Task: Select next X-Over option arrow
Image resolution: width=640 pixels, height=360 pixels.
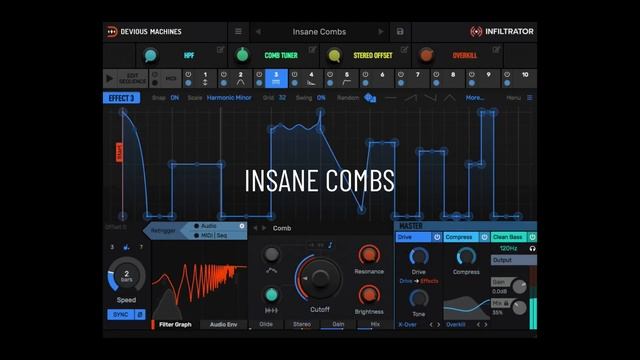Action: click(439, 325)
